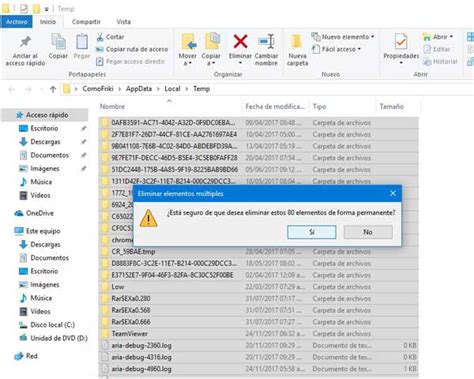Select the RarSEXa0.280 folder

[259, 298]
